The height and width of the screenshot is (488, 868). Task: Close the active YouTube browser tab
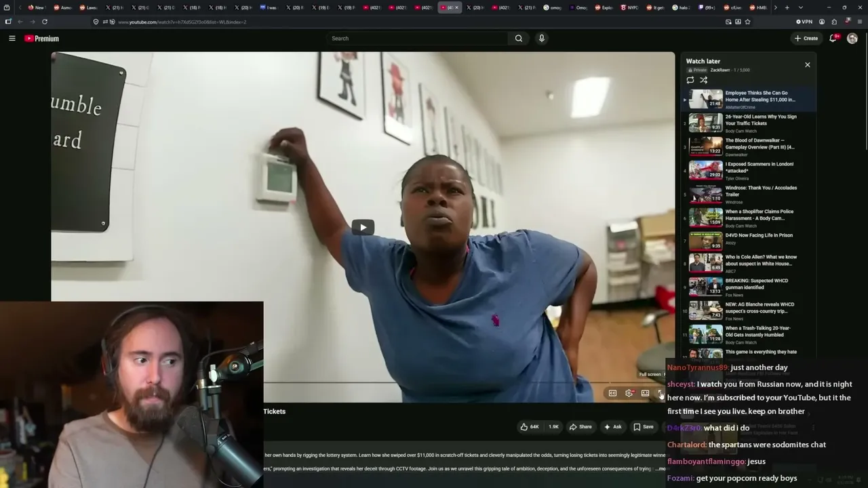pos(456,7)
